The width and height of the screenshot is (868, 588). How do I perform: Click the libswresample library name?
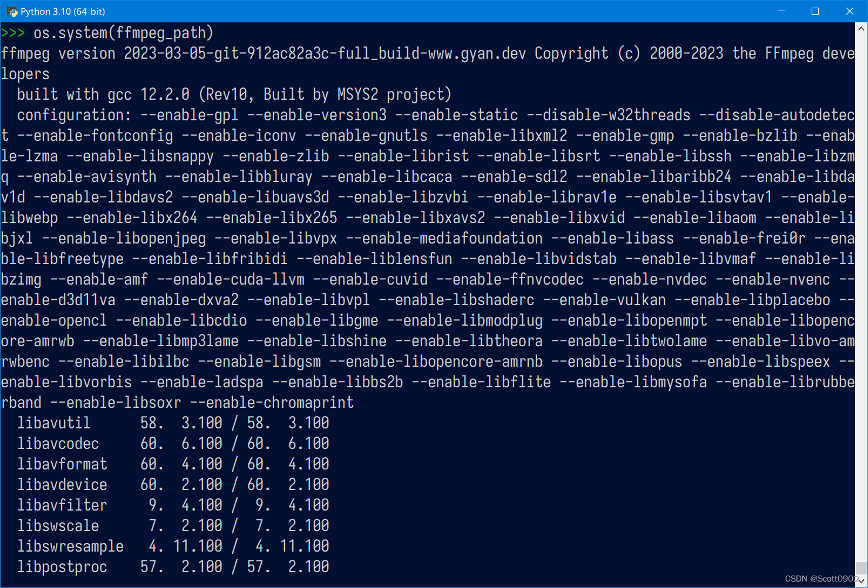click(70, 546)
